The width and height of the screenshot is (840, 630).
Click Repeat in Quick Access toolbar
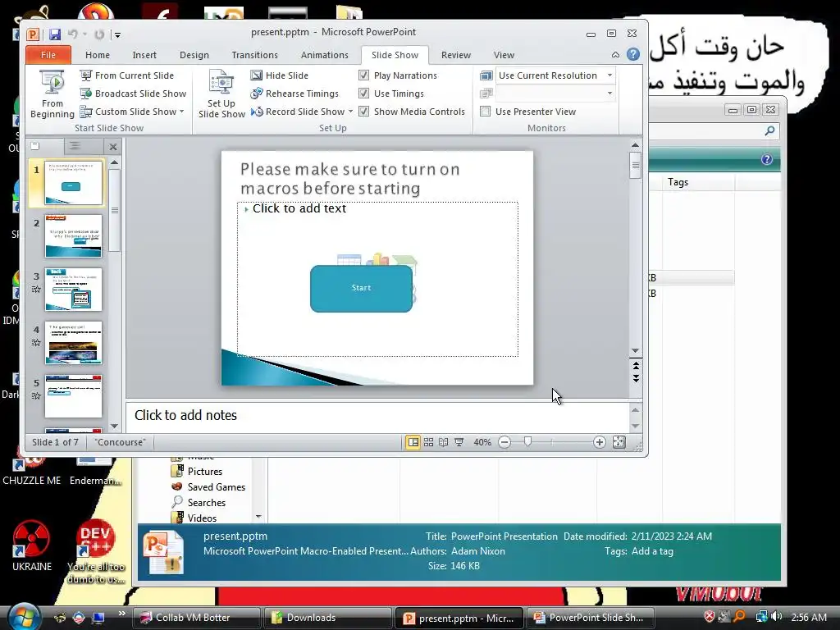click(99, 34)
